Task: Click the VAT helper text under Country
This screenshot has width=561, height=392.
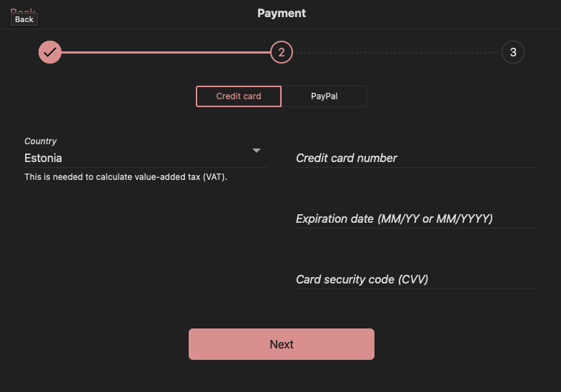Action: (x=126, y=177)
